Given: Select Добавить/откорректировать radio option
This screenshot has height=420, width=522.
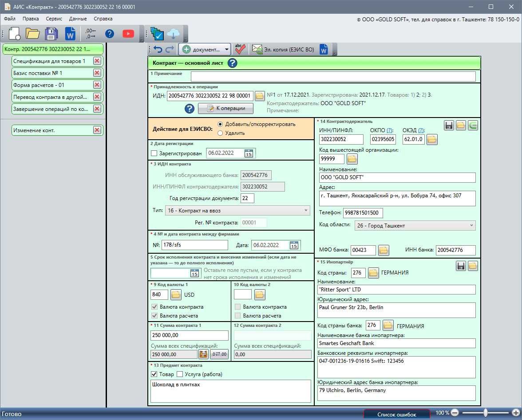Looking at the screenshot, I should point(220,124).
